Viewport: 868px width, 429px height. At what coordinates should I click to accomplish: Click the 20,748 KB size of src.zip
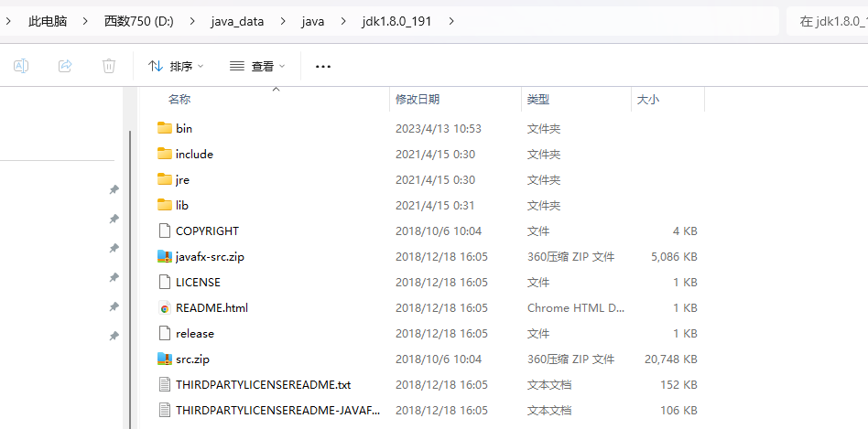(x=670, y=359)
